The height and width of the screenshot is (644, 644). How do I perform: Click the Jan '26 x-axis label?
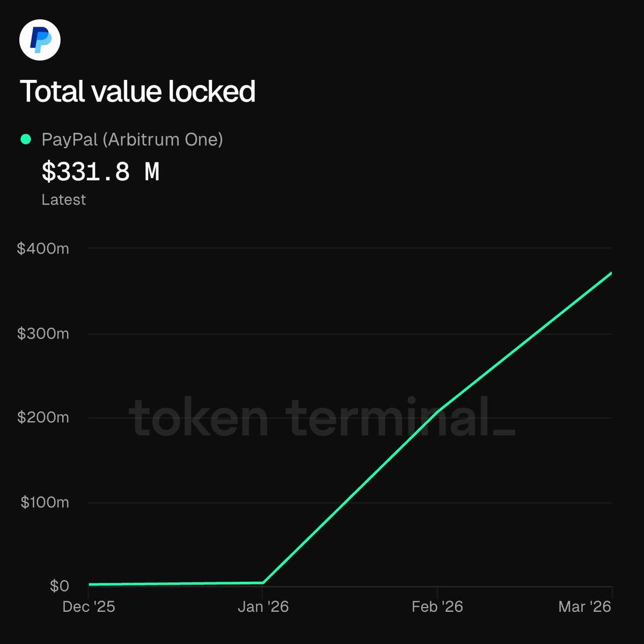click(263, 606)
